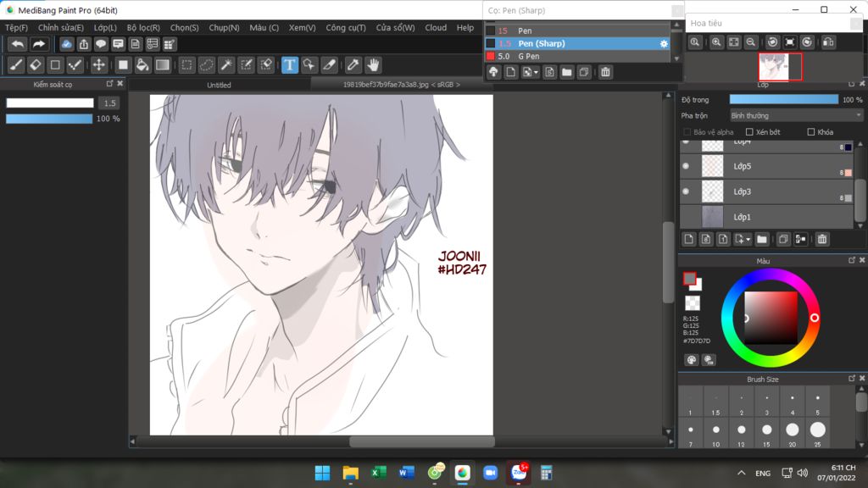Select the Move tool

pos(98,65)
